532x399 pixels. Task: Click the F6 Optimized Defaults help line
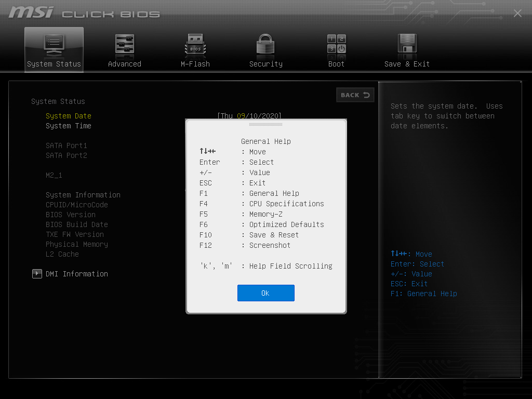262,224
